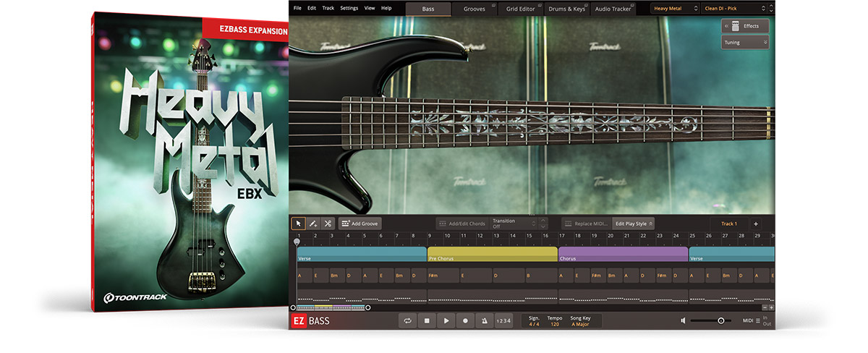Viewport: 868px width, 353px height.
Task: Select the Track 1 tab
Action: click(728, 224)
